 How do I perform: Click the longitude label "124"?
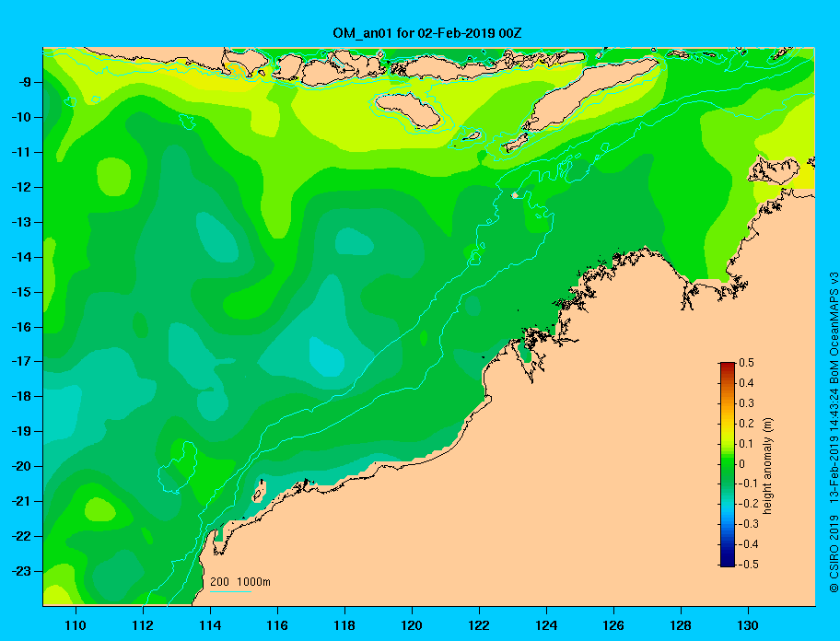click(x=546, y=625)
